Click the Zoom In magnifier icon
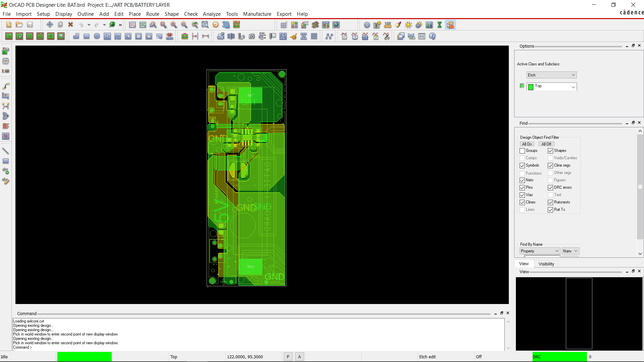Image resolution: width=644 pixels, height=362 pixels. (x=174, y=25)
